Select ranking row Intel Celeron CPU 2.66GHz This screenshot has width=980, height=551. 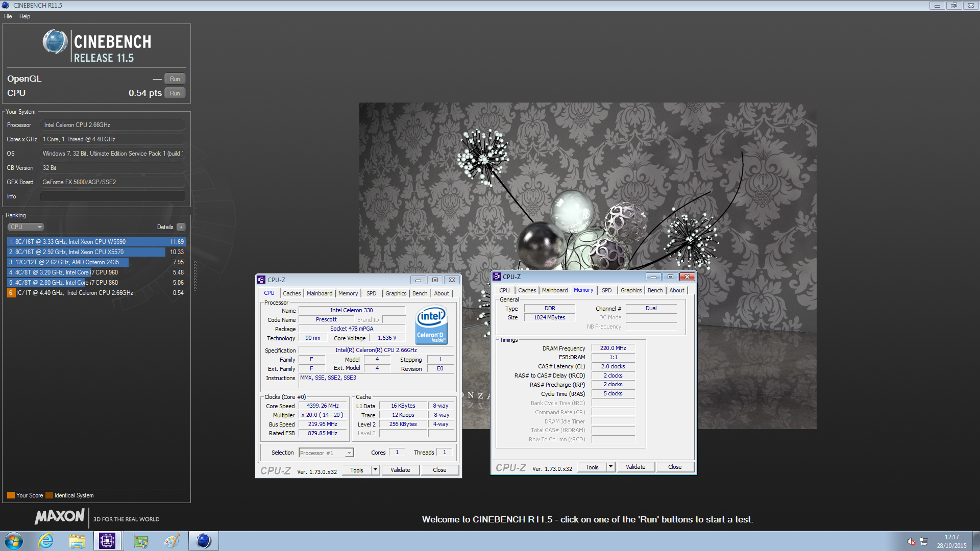click(96, 293)
